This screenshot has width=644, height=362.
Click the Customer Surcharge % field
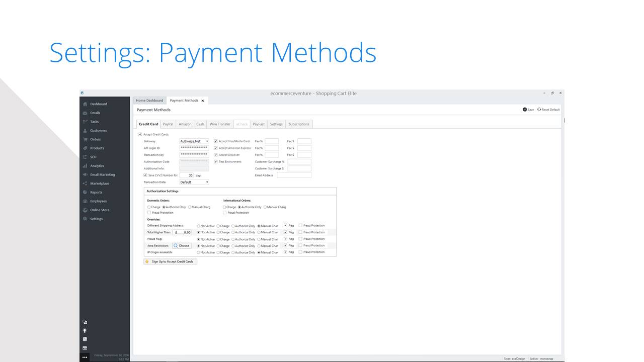pos(299,162)
